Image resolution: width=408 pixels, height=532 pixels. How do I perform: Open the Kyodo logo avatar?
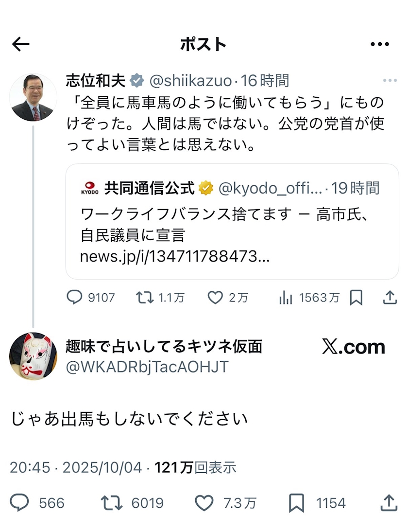(x=90, y=188)
